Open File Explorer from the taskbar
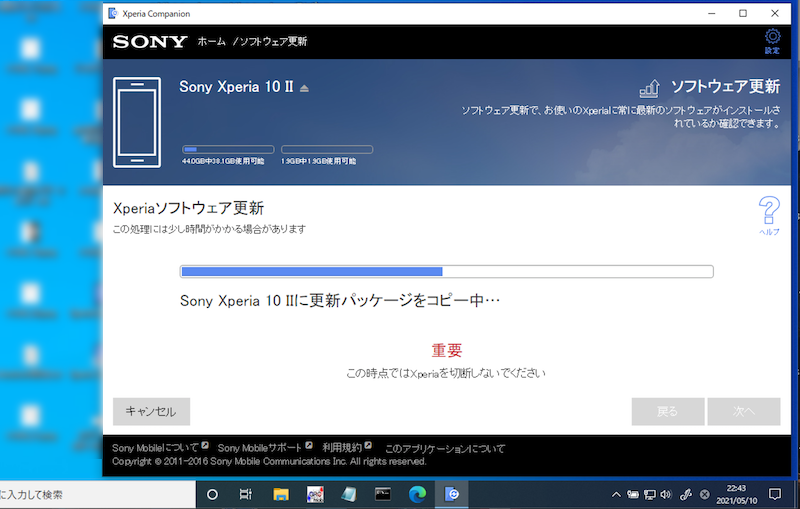 point(281,494)
